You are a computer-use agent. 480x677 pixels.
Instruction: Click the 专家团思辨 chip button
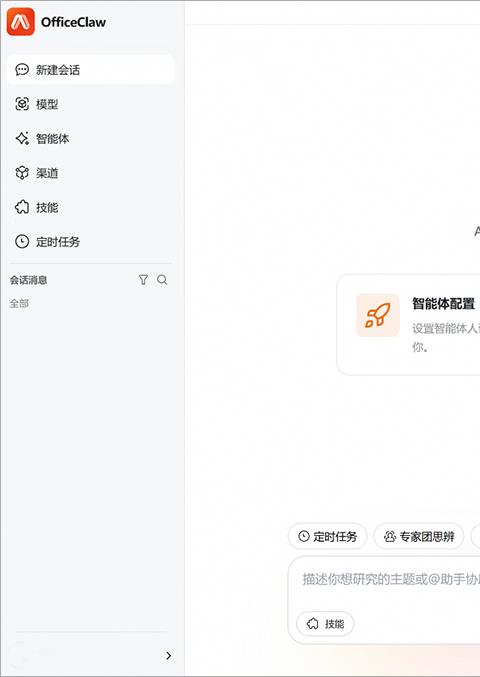click(x=419, y=536)
